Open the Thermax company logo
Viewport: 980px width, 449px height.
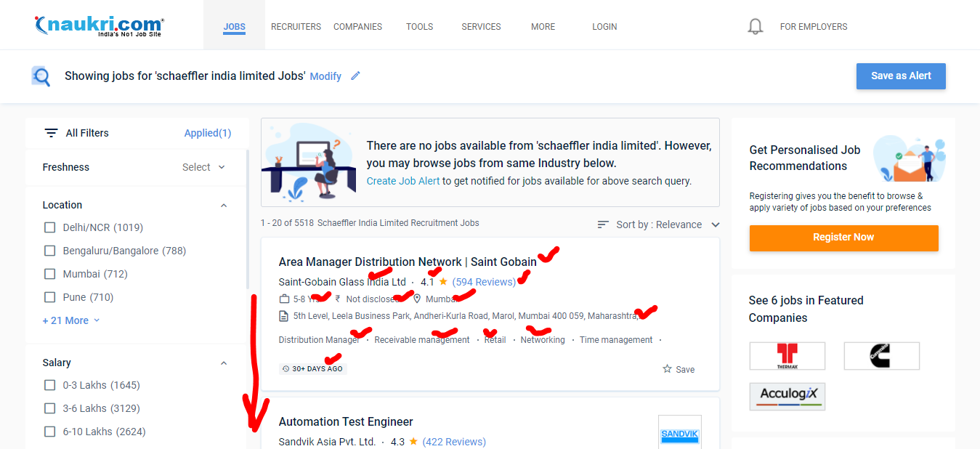787,356
